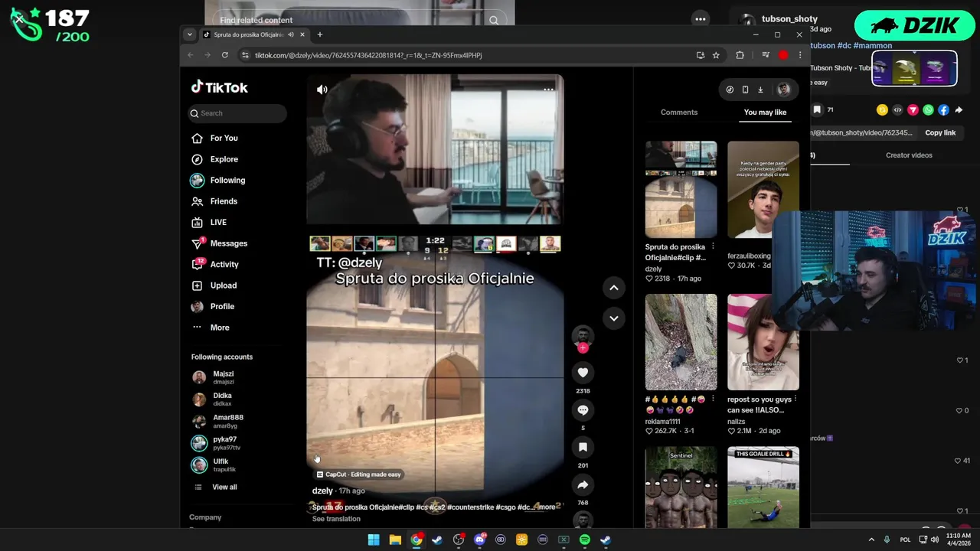The image size is (980, 551).
Task: Open the Chrome three-dot menu
Action: point(800,55)
